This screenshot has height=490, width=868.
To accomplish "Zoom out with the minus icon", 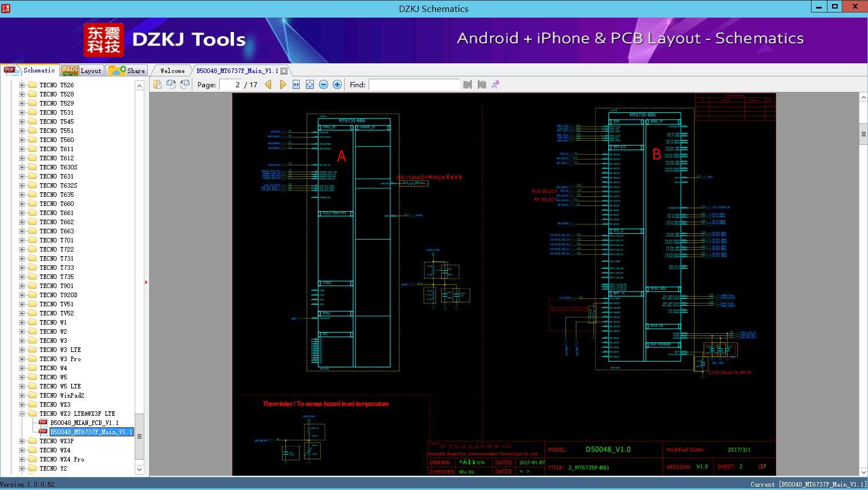I will tap(324, 84).
